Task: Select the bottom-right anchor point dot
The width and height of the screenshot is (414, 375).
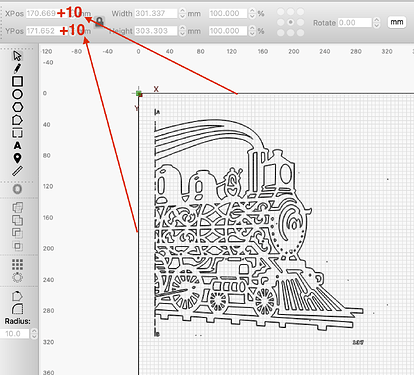Action: (x=301, y=33)
